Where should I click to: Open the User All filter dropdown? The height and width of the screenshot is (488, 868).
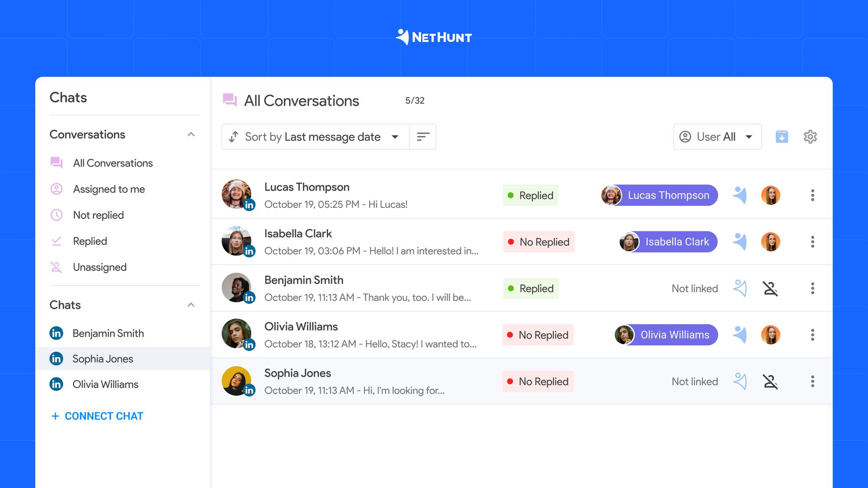[717, 137]
